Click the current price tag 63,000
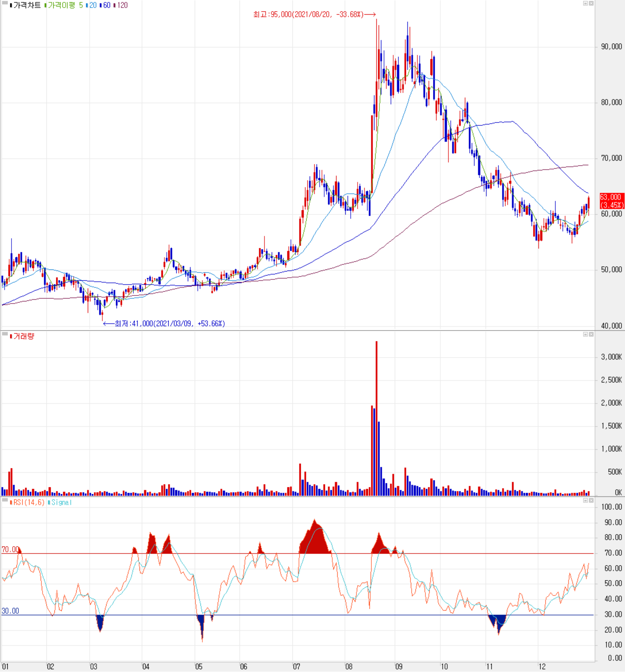 (x=612, y=201)
